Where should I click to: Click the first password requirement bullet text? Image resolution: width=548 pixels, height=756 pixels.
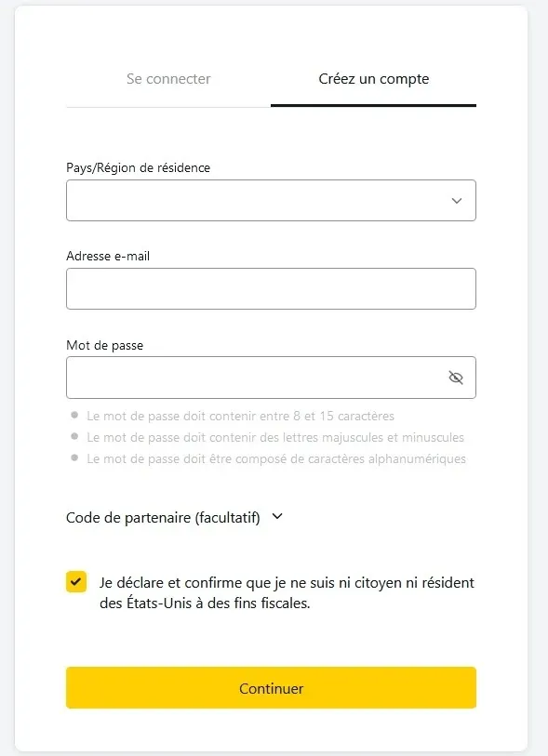pos(239,415)
